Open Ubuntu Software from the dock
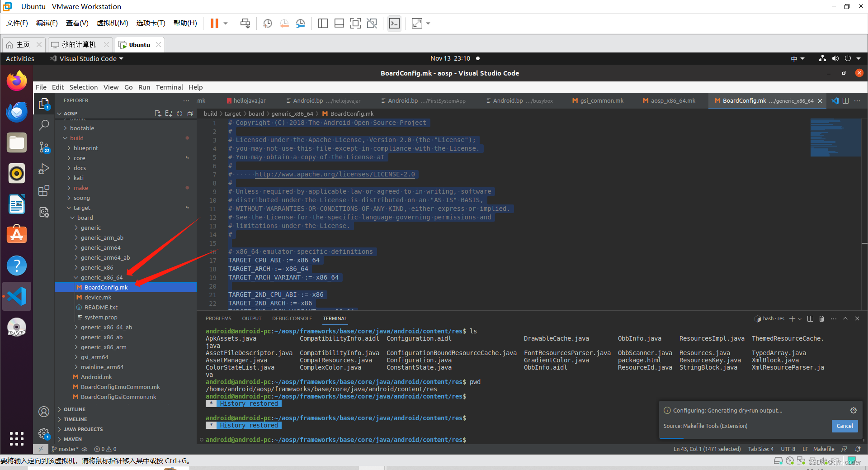The height and width of the screenshot is (470, 868). point(17,235)
